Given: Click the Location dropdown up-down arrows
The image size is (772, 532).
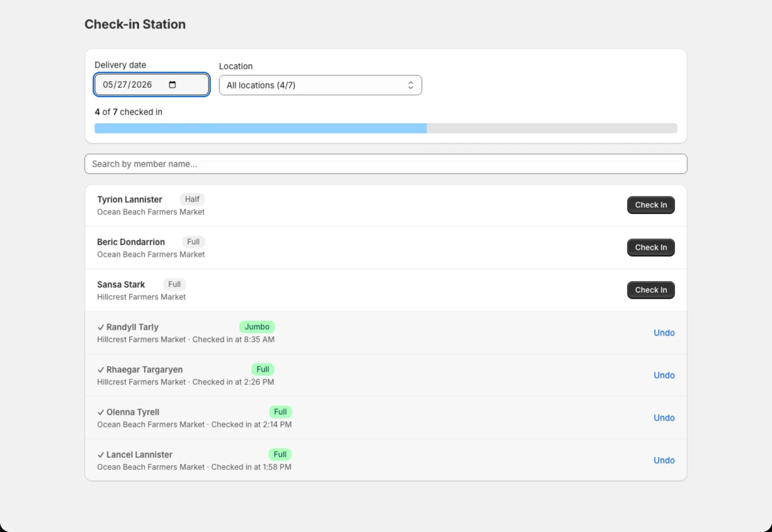Looking at the screenshot, I should (x=411, y=85).
